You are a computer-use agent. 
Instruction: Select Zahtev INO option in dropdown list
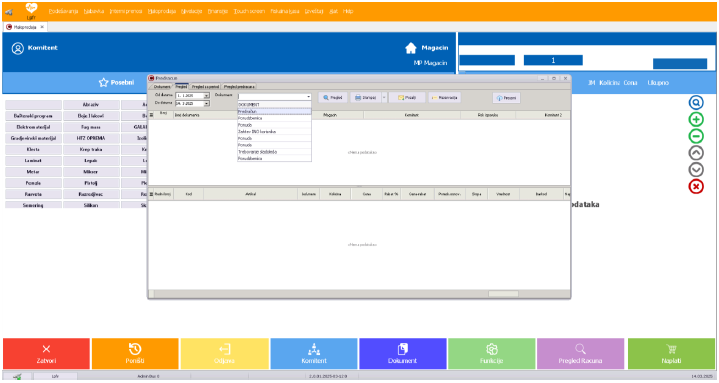coord(274,132)
